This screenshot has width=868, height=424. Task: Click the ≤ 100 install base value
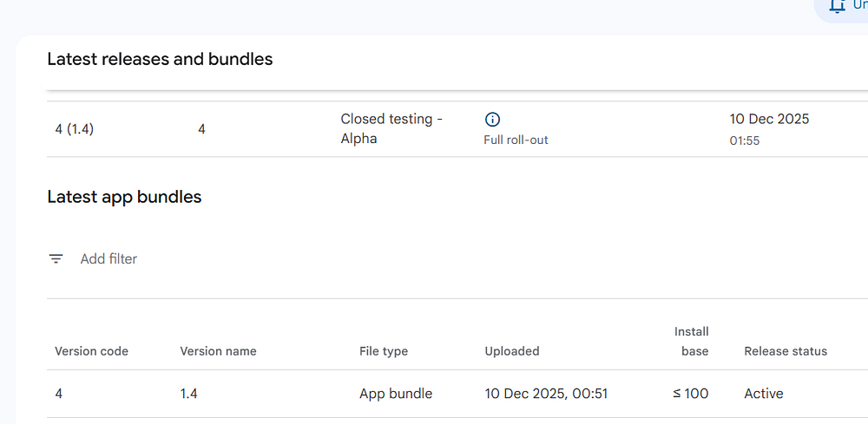691,394
